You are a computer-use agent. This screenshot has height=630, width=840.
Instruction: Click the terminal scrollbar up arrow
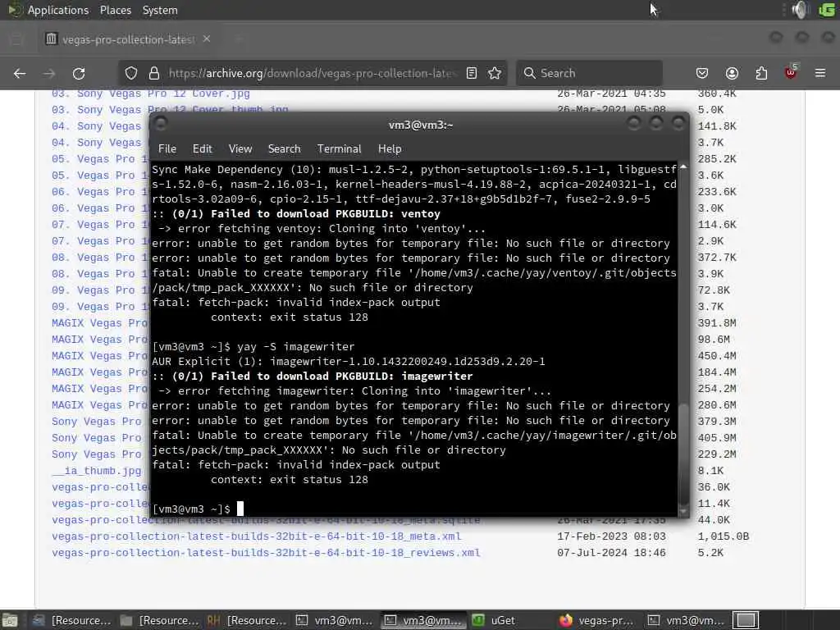click(683, 167)
